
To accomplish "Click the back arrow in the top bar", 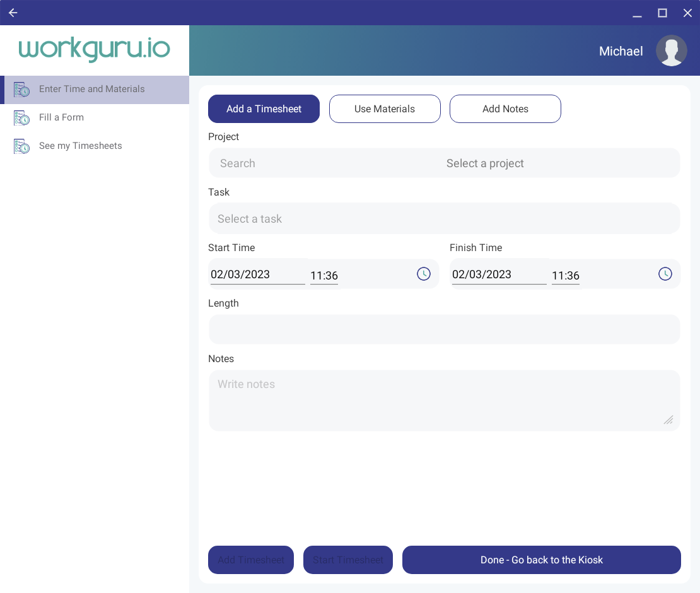I will (13, 13).
